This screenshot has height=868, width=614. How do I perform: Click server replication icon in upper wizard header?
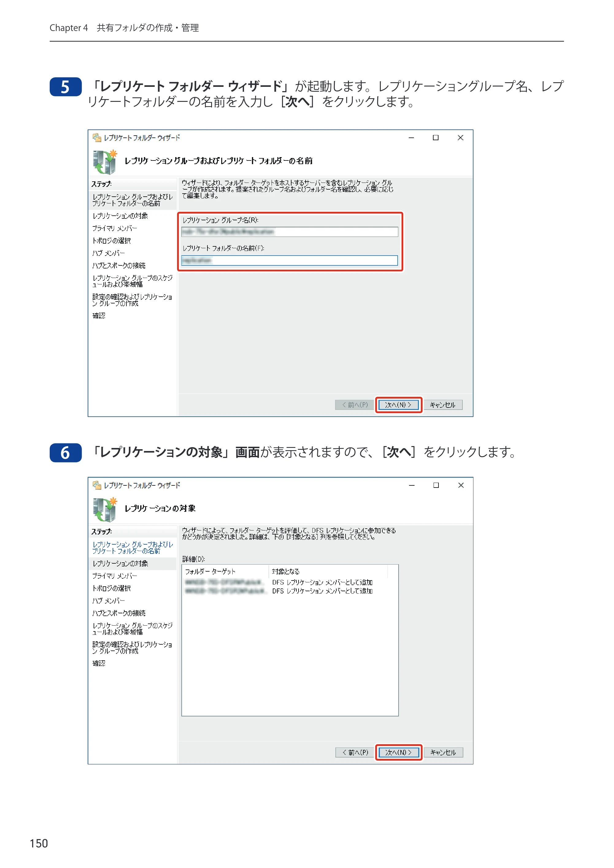105,162
